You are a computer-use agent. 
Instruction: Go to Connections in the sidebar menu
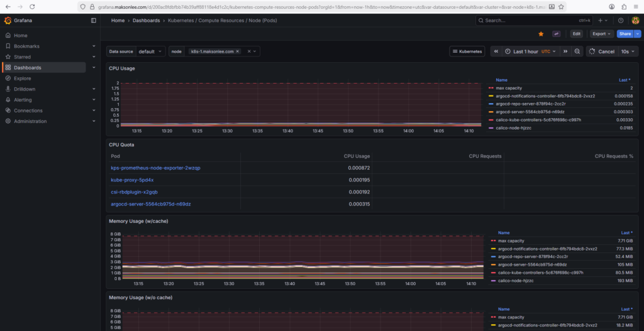(x=28, y=111)
